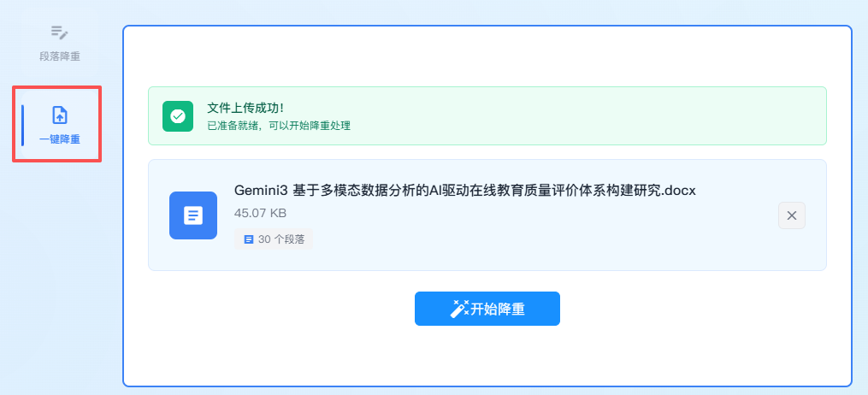This screenshot has width=868, height=395.
Task: Click the 一键降重 file upload icon
Action: pyautogui.click(x=60, y=115)
